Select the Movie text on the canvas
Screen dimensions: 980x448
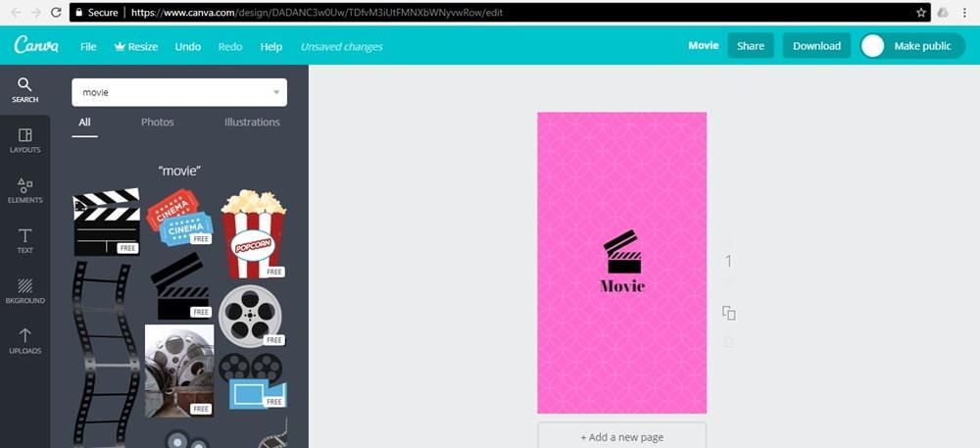[622, 286]
